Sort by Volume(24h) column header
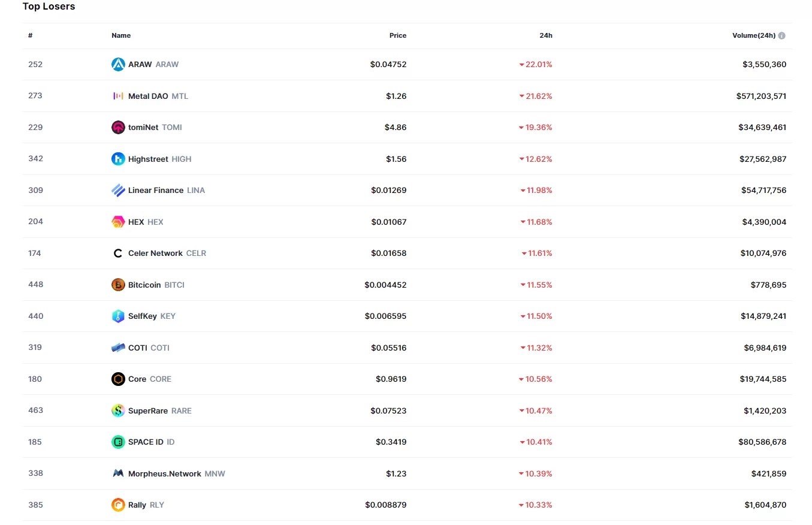 point(753,35)
